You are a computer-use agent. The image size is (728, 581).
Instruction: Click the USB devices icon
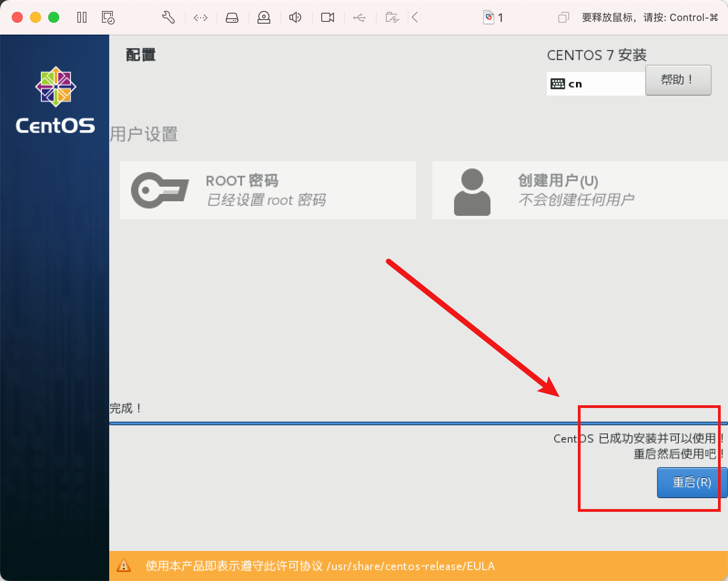[359, 18]
